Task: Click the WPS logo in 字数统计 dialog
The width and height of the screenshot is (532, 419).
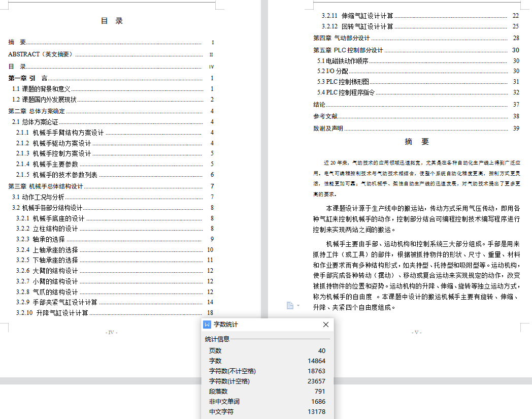Action: tap(207, 325)
